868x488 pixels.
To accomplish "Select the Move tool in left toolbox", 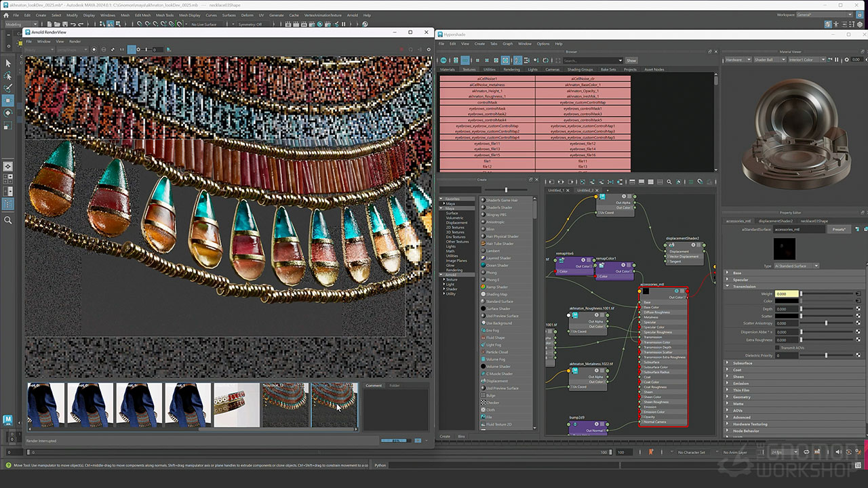I will click(x=8, y=100).
